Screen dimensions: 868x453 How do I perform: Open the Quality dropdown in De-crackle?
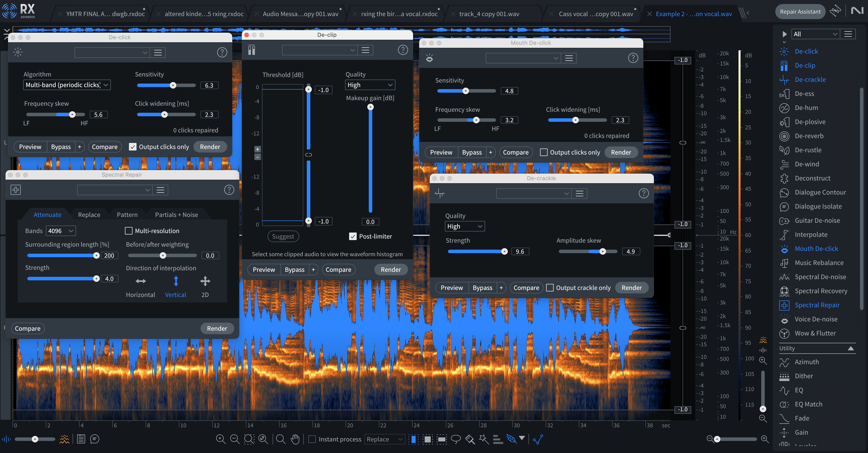pyautogui.click(x=464, y=226)
